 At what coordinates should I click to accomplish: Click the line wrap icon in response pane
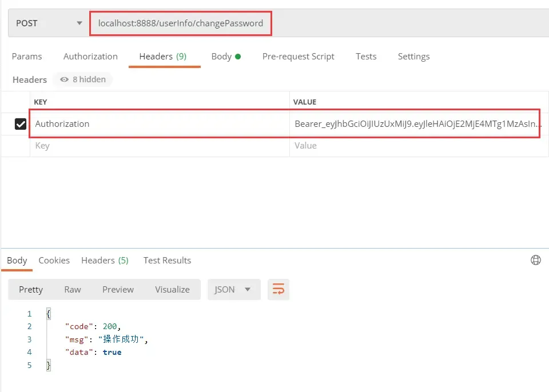point(279,289)
